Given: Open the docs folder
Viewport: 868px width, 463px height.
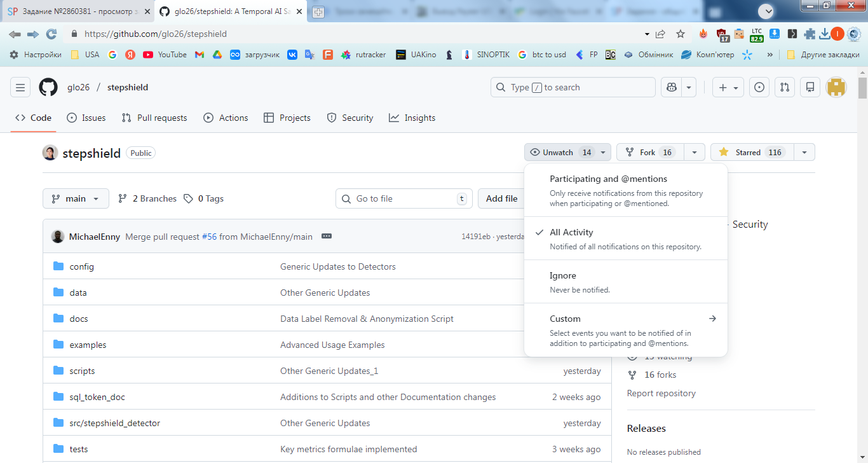Looking at the screenshot, I should pos(79,319).
